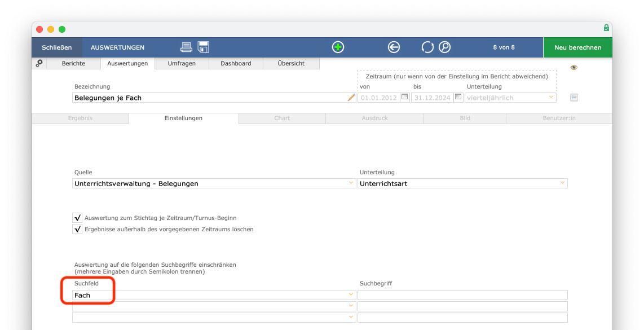Open the Bild sub-tab
This screenshot has width=644, height=330.
pos(465,118)
